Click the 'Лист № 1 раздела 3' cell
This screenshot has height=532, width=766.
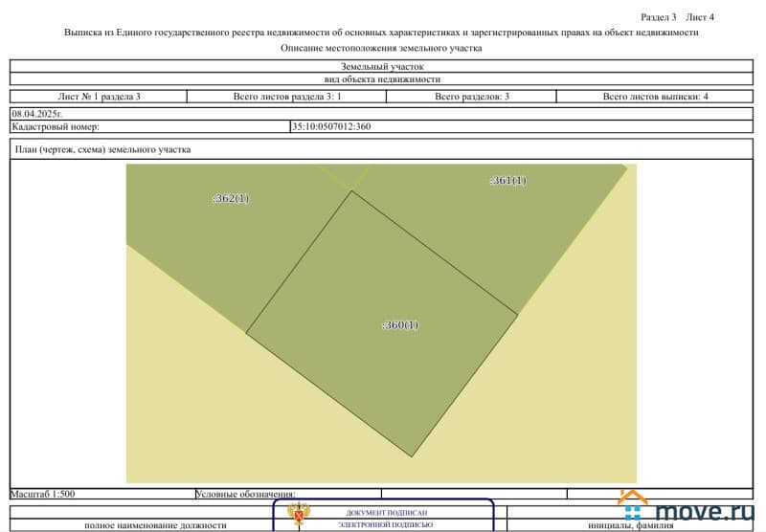[99, 97]
